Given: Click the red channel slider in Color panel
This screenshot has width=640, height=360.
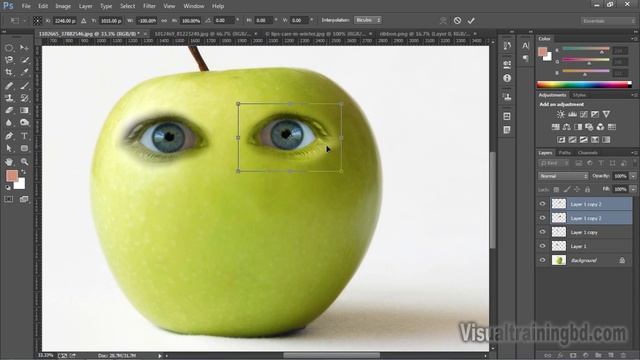Looking at the screenshot, I should click(586, 49).
